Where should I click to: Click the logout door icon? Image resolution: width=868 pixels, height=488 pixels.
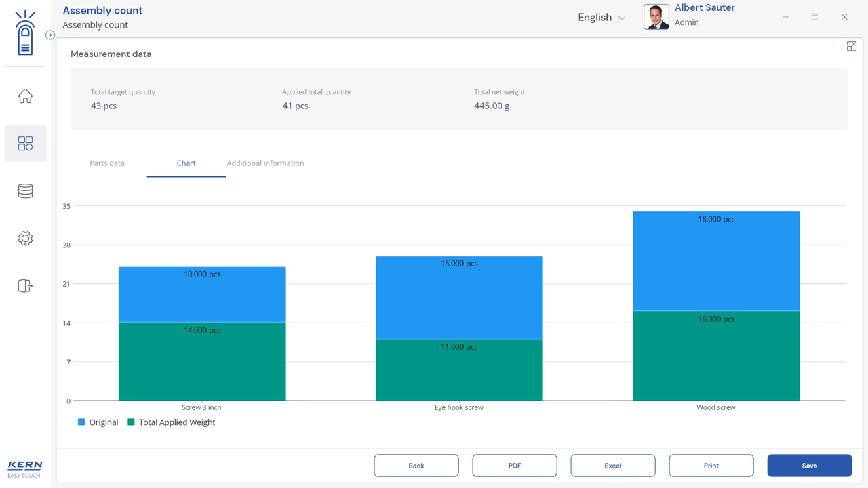25,286
